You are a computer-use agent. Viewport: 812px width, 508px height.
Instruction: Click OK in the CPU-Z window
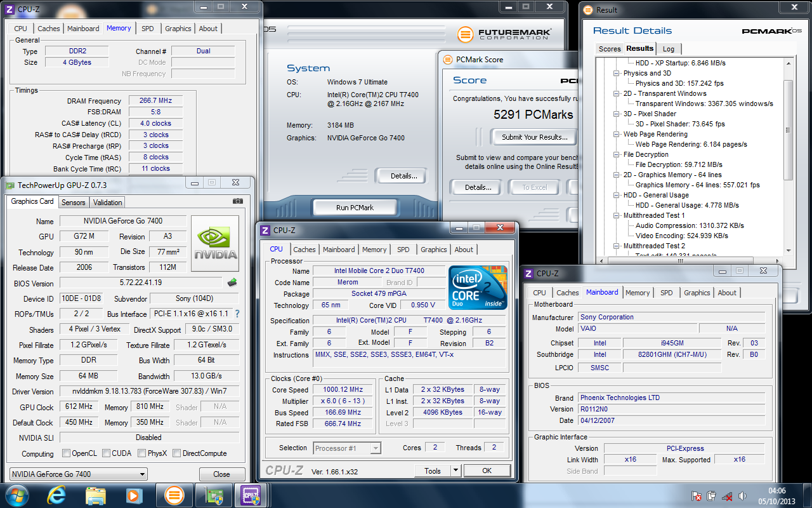pyautogui.click(x=487, y=471)
